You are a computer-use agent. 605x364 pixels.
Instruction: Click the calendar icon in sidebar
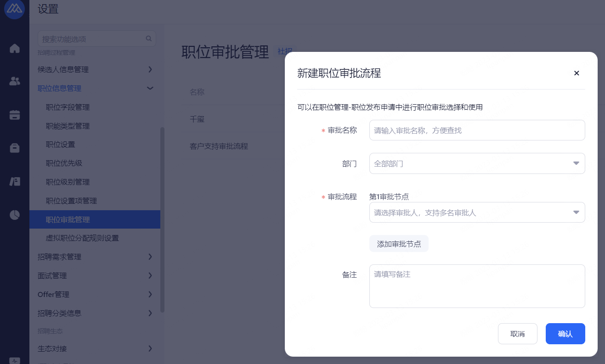click(x=15, y=115)
